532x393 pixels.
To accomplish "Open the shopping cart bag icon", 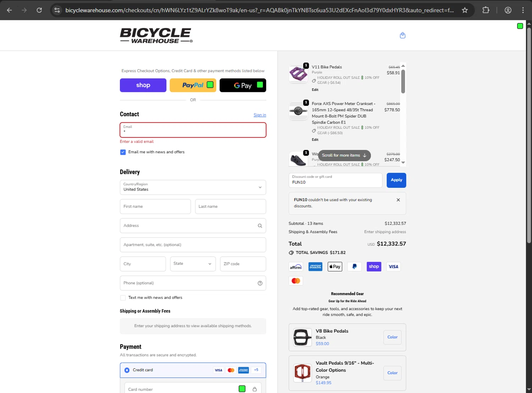I will (x=403, y=35).
